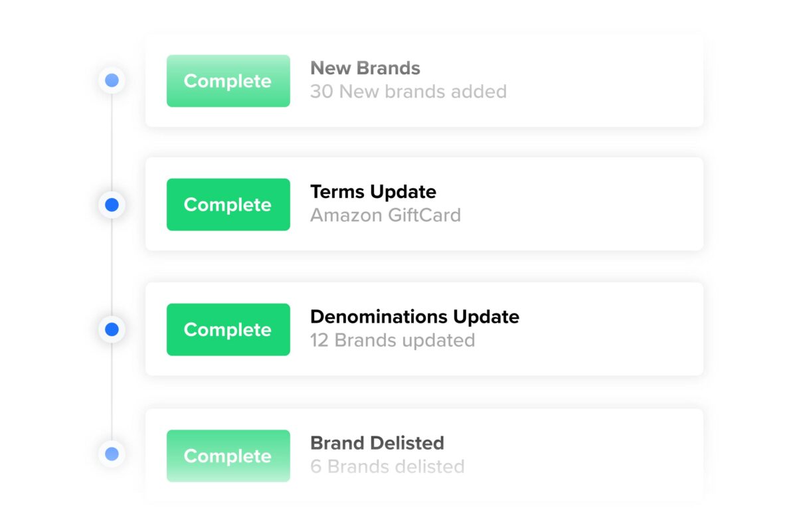Viewport: 797px width, 532px height.
Task: Select the 12 Brands updated text
Action: click(393, 340)
